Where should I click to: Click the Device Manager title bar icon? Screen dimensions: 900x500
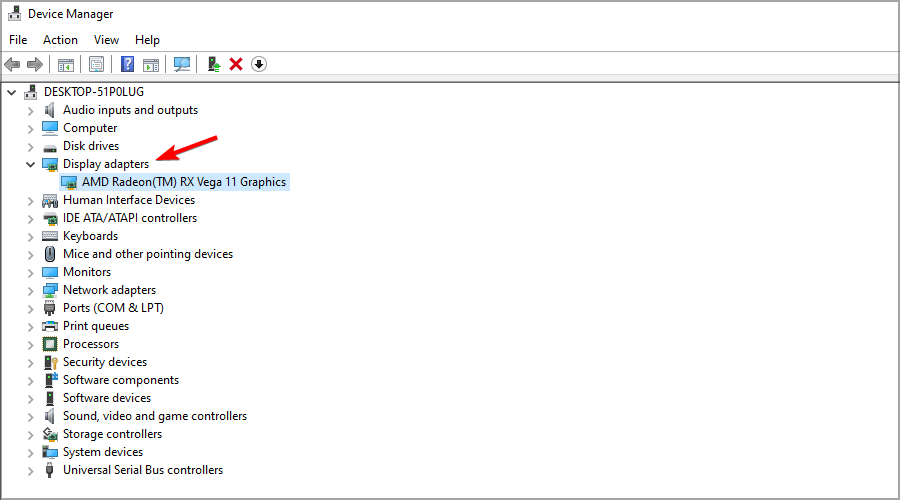click(14, 13)
